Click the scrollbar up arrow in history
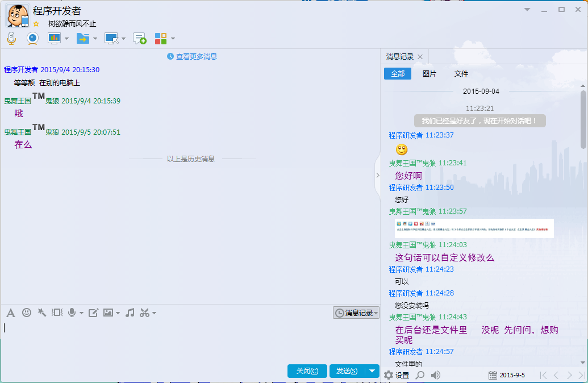Screen dimensions: 588x383 583,86
